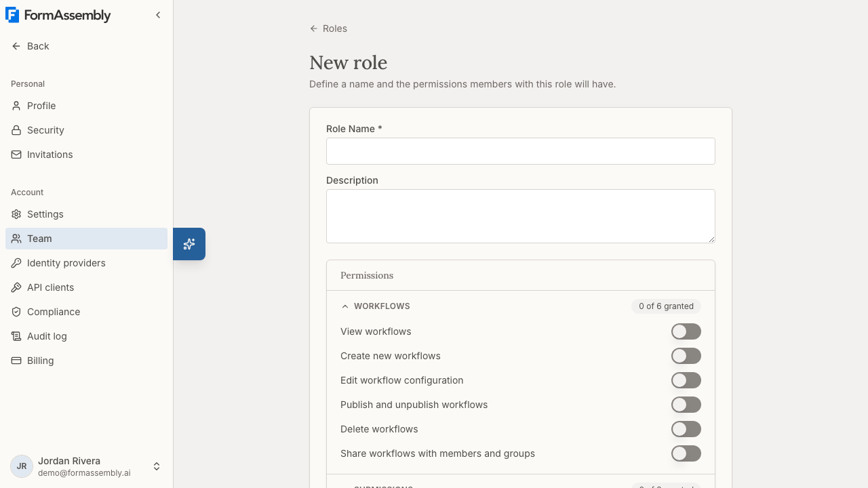Click the Back arrow icon in sidebar

[16, 46]
